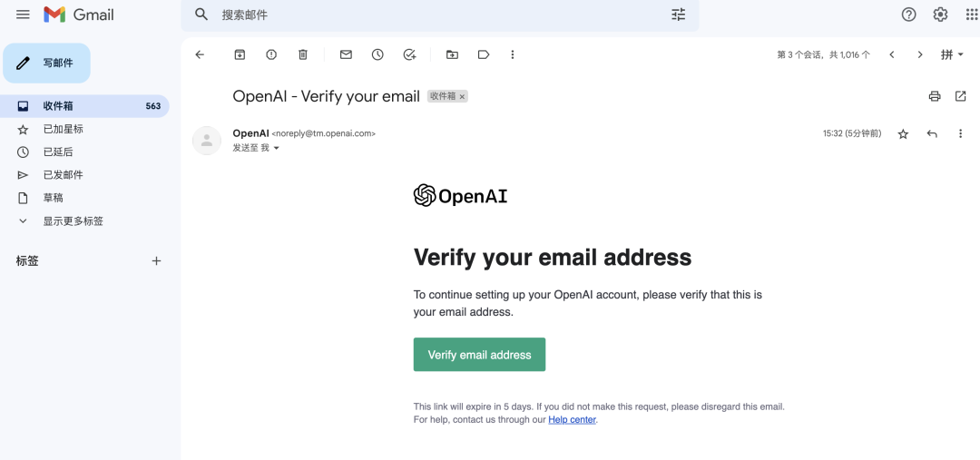
Task: Add this email to Tasks
Action: point(409,54)
